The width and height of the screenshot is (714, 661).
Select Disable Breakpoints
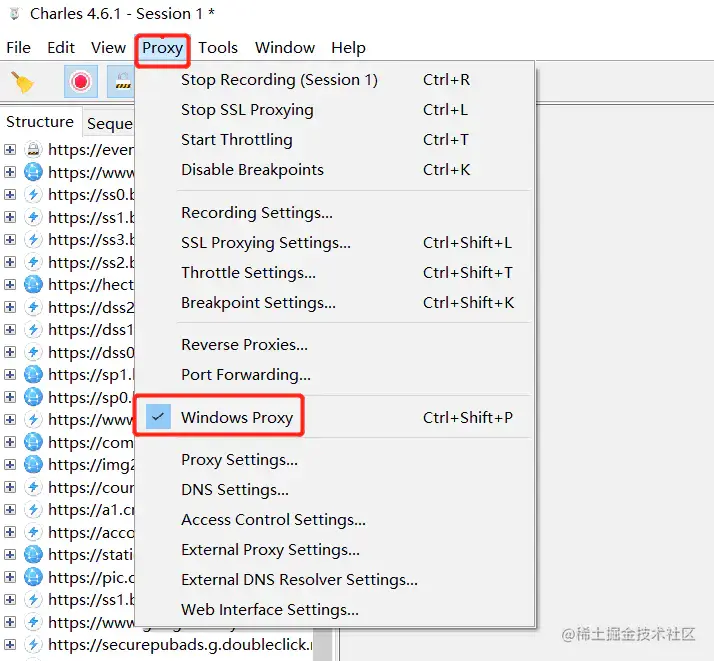[x=334, y=170]
